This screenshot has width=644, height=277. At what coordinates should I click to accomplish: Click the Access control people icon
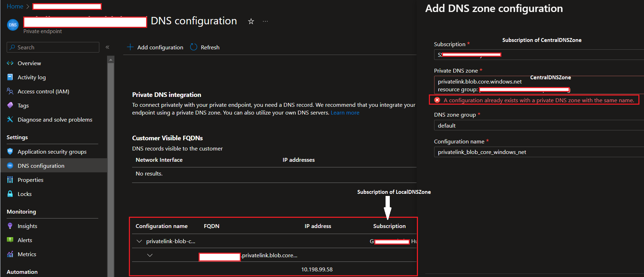click(10, 91)
